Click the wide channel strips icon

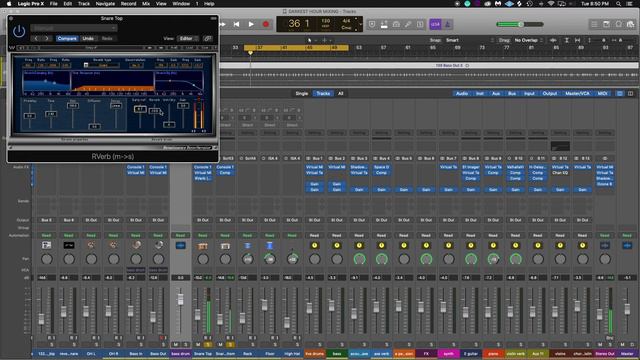pyautogui.click(x=631, y=93)
